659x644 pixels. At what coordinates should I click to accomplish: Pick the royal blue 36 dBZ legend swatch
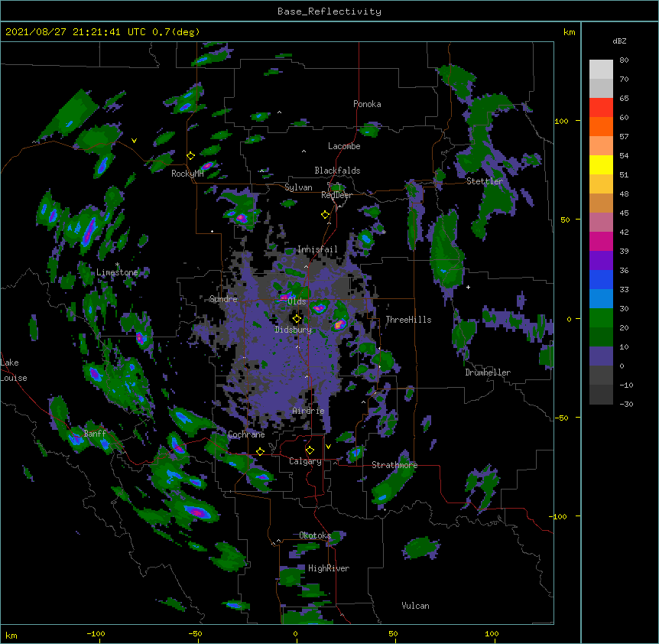pyautogui.click(x=601, y=279)
